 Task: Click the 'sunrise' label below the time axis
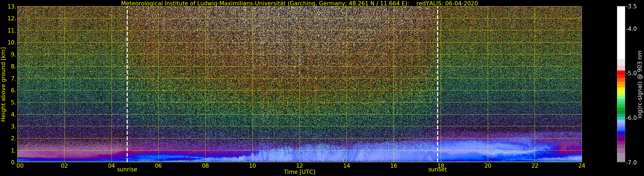(x=127, y=169)
